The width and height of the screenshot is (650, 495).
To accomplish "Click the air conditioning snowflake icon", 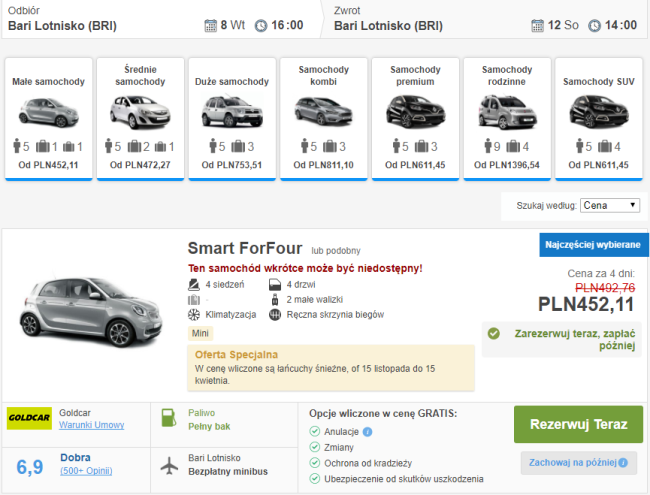I will [x=194, y=315].
